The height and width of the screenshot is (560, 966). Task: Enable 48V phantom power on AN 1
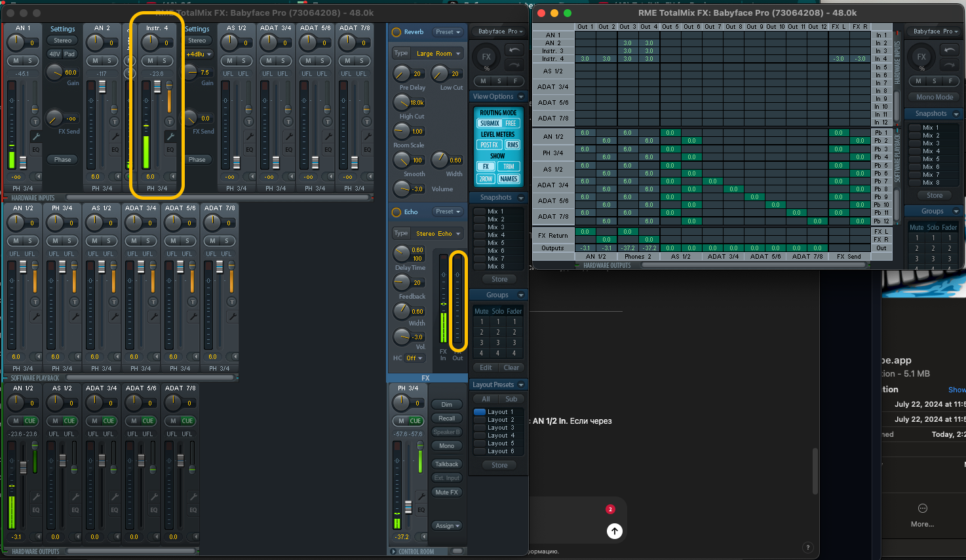tap(54, 54)
